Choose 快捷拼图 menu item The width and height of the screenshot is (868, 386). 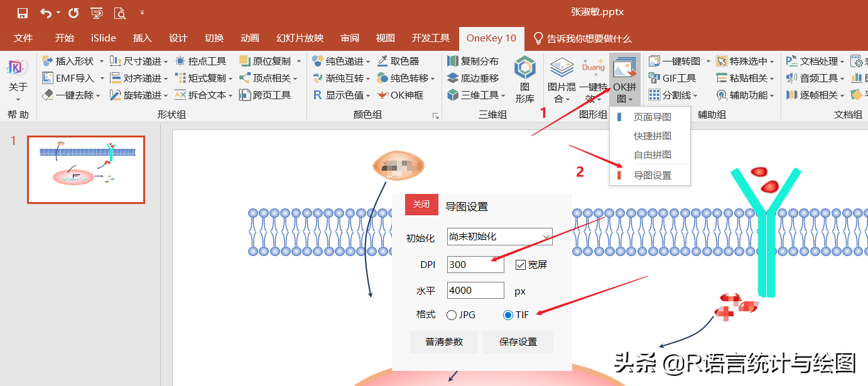point(650,136)
